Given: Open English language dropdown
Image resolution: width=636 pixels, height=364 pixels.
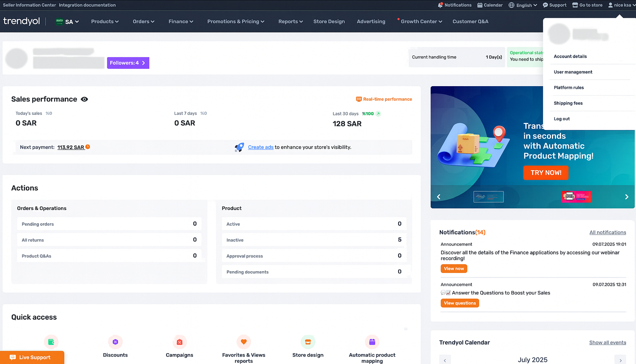Looking at the screenshot, I should pyautogui.click(x=523, y=5).
